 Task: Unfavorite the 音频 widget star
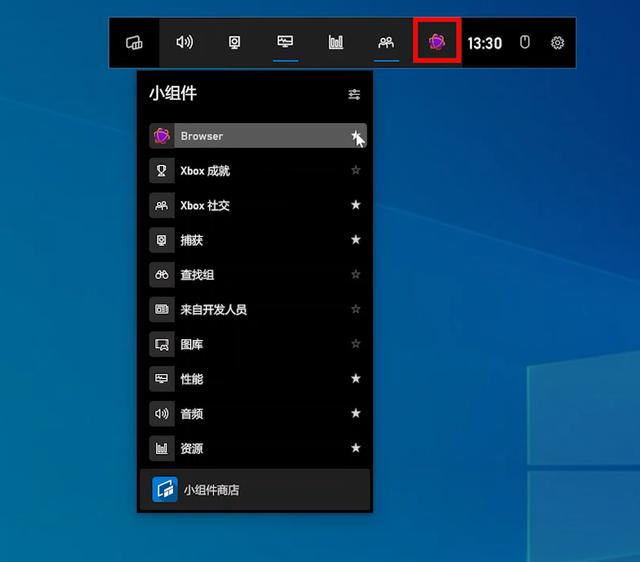(x=356, y=413)
